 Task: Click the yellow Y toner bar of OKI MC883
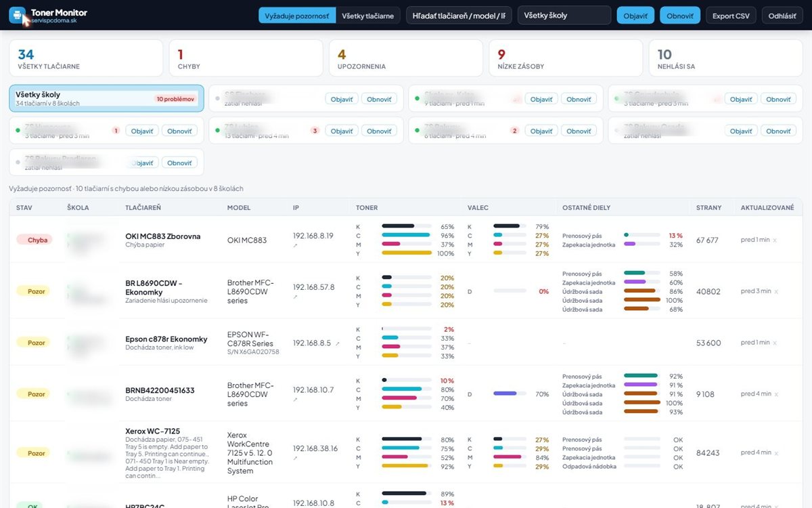coord(407,253)
